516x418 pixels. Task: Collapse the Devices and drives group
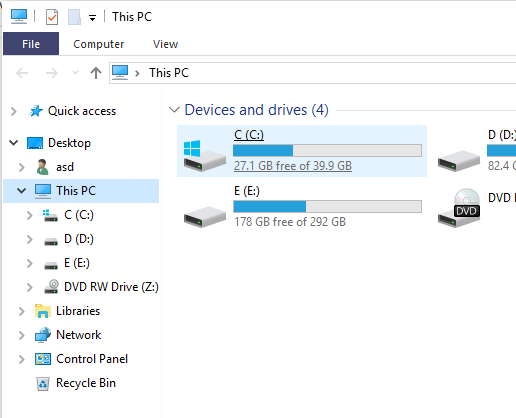click(174, 110)
